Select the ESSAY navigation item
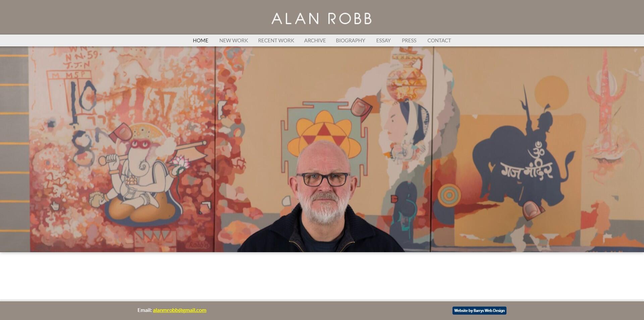This screenshot has height=320, width=644. pyautogui.click(x=383, y=40)
